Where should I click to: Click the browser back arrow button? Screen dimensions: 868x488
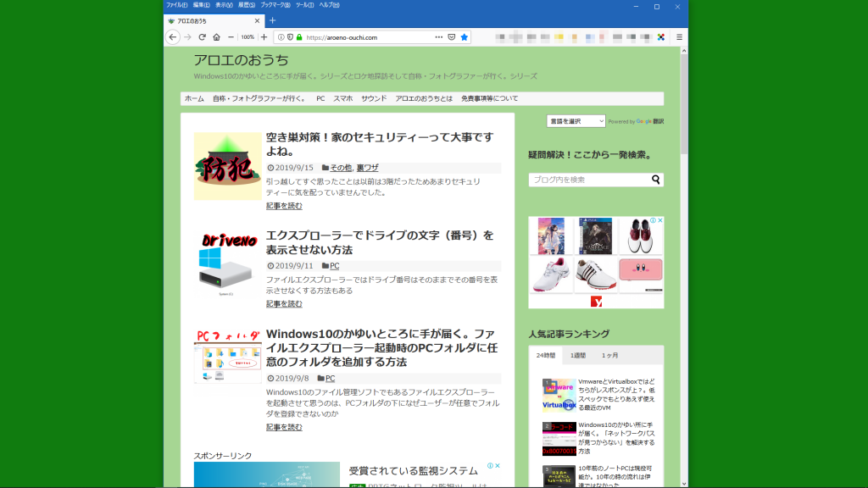173,37
